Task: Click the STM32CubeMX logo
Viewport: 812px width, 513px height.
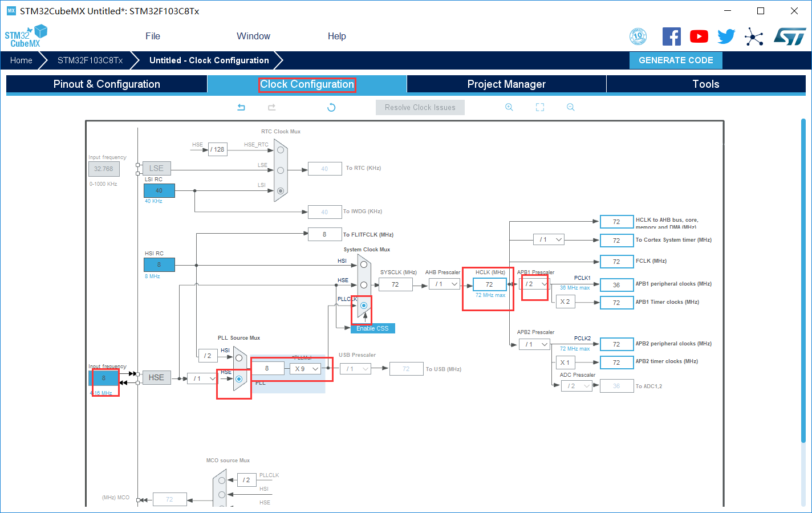Action: [x=26, y=36]
